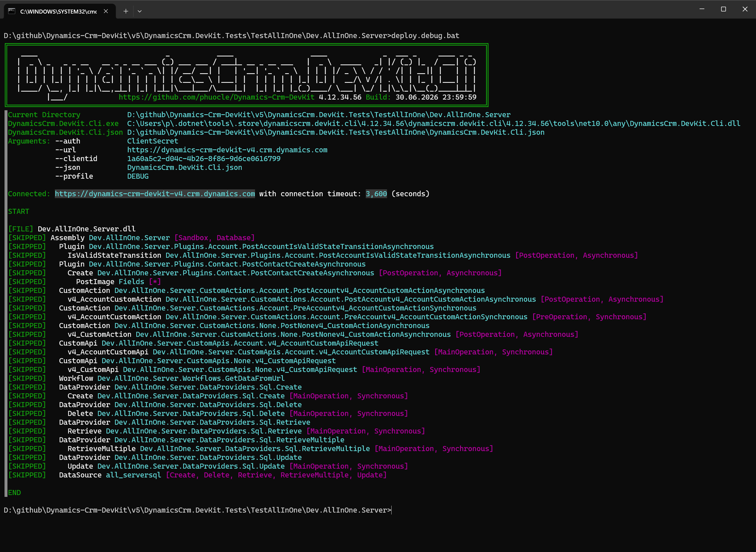Minimize the terminal window
756x552 pixels.
coord(702,9)
